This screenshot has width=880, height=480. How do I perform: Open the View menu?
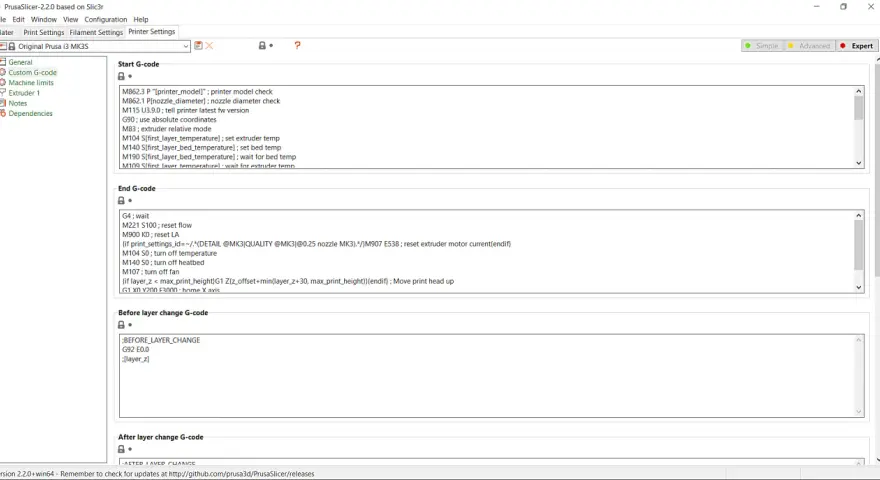click(x=71, y=19)
